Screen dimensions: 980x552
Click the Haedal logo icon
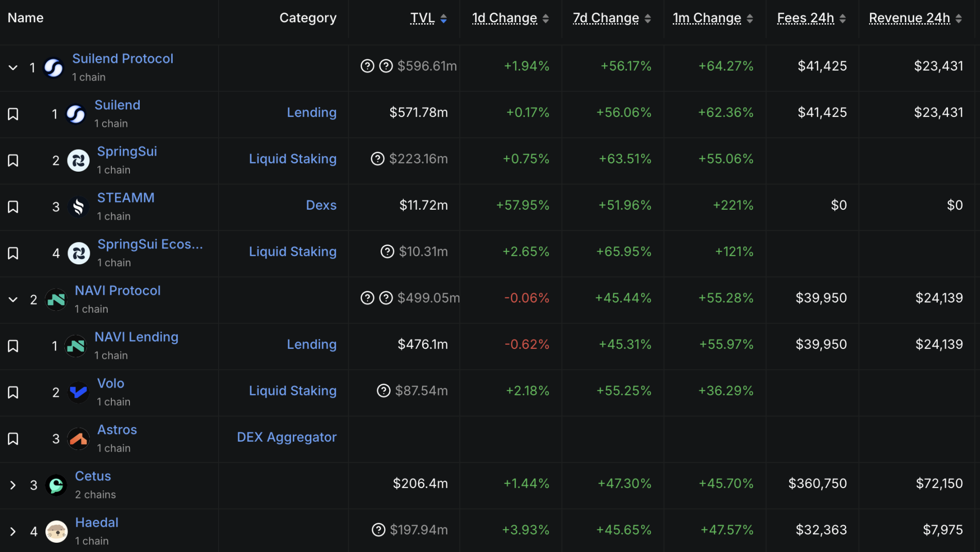(x=56, y=531)
